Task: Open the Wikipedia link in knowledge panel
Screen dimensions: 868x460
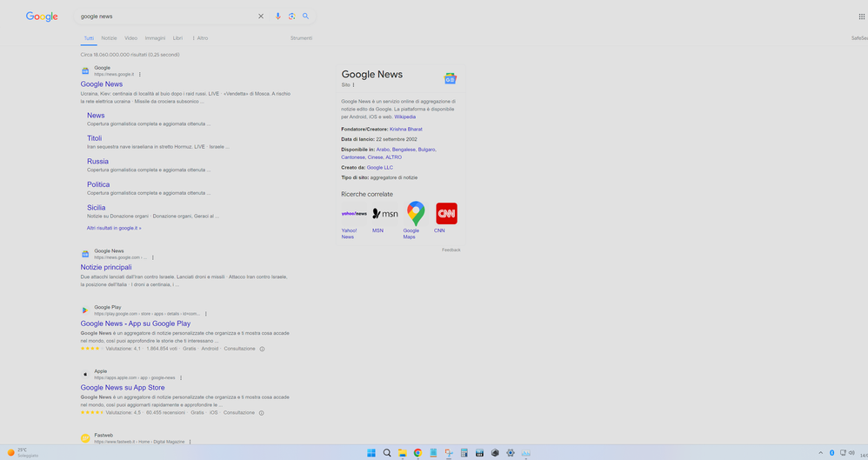Action: (404, 117)
